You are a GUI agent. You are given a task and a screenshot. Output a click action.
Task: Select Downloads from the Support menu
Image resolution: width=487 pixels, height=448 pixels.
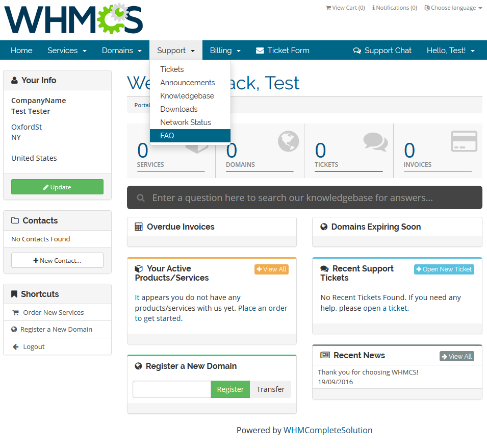click(x=190, y=109)
